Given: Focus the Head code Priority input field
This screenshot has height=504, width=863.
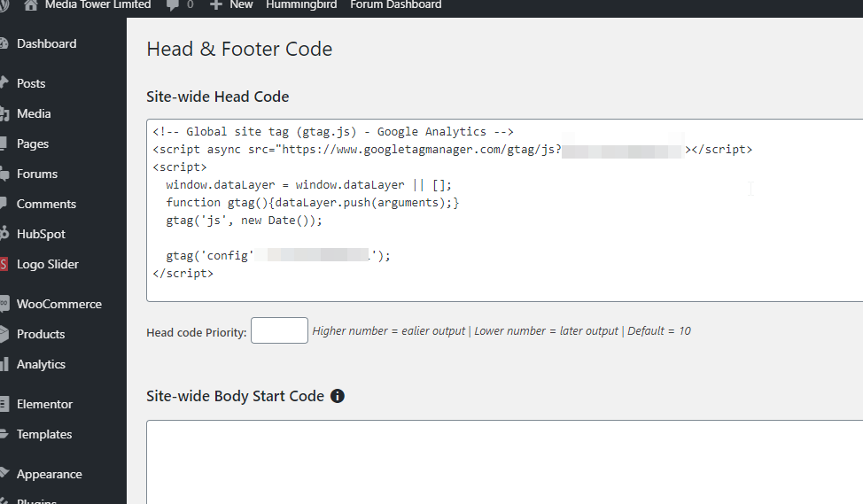Looking at the screenshot, I should coord(280,330).
